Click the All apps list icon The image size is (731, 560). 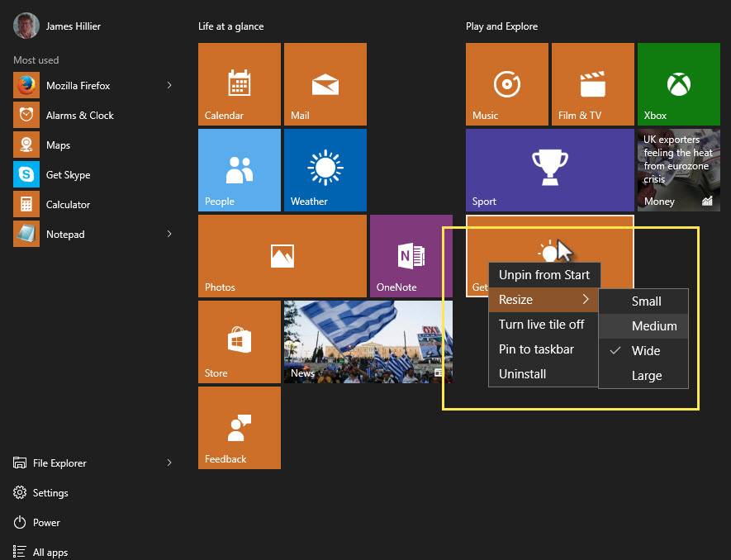click(x=20, y=552)
